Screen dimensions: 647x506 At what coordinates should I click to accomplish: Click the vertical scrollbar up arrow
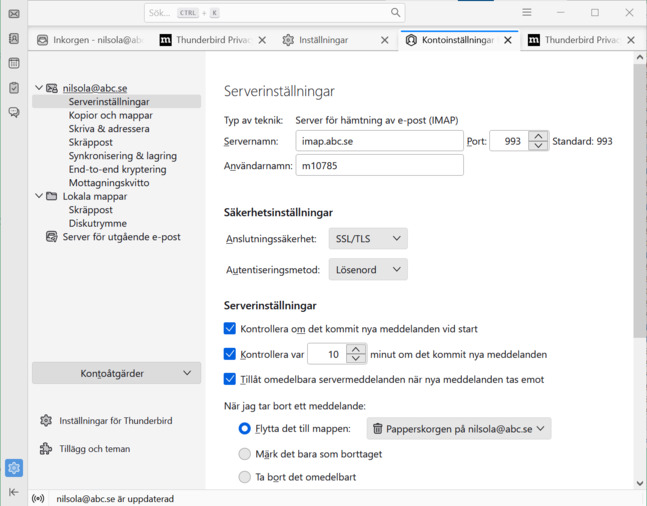click(x=640, y=57)
